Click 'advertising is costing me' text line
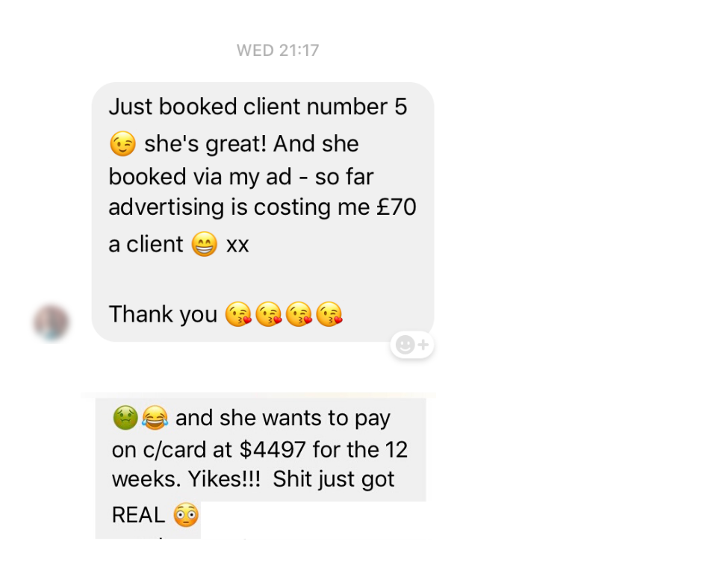Screen dimensions: 702x588 [x=240, y=207]
